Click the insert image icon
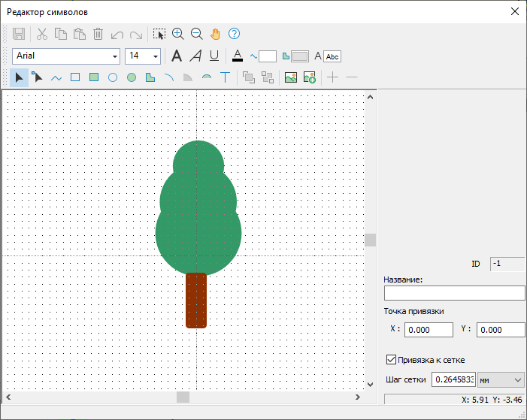Image resolution: width=527 pixels, height=420 pixels. 291,77
